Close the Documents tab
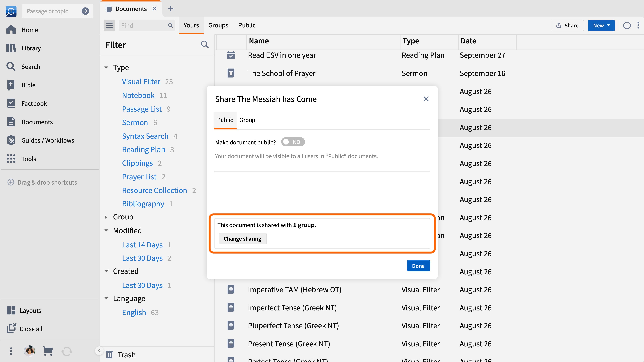The width and height of the screenshot is (644, 362). (154, 9)
